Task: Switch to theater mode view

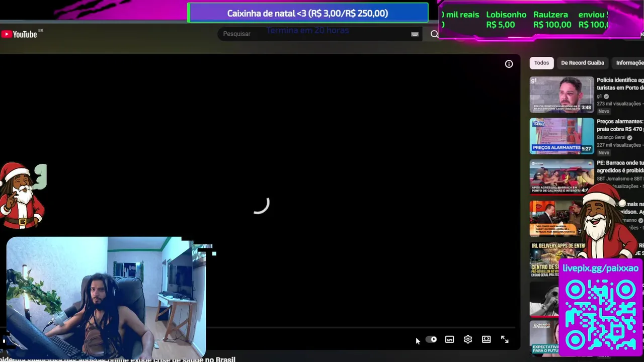Action: coord(486,339)
